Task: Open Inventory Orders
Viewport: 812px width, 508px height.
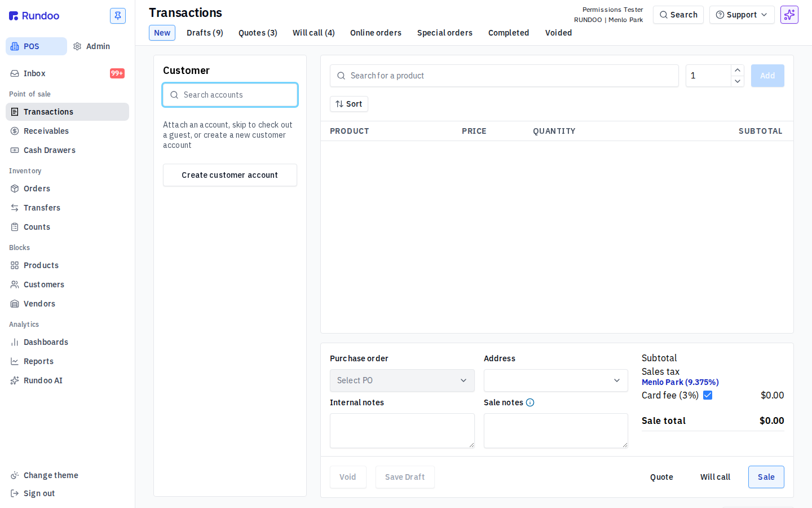Action: pyautogui.click(x=67, y=189)
